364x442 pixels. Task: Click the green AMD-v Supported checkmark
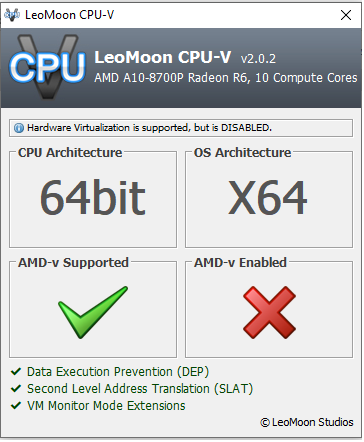click(93, 312)
